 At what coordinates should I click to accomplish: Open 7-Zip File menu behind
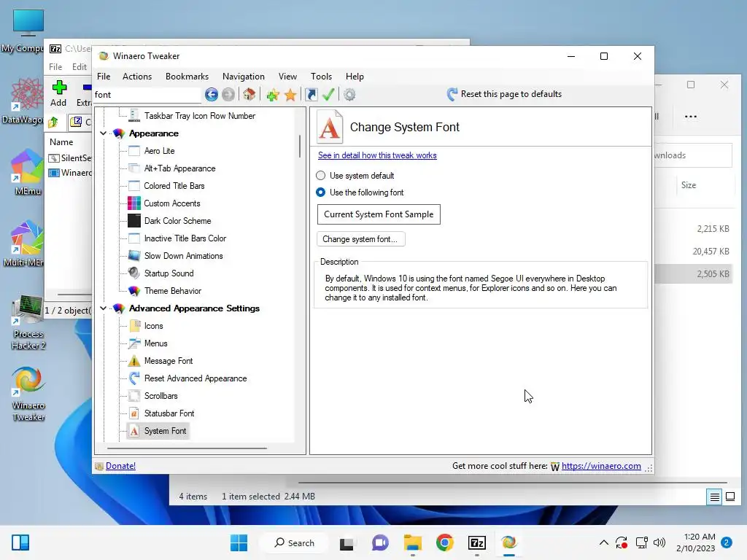[x=55, y=67]
